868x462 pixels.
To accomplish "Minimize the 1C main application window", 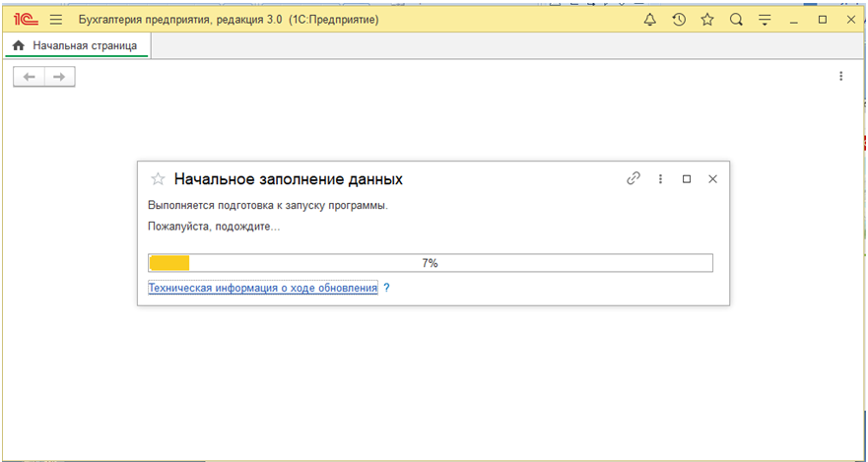I will (x=793, y=20).
